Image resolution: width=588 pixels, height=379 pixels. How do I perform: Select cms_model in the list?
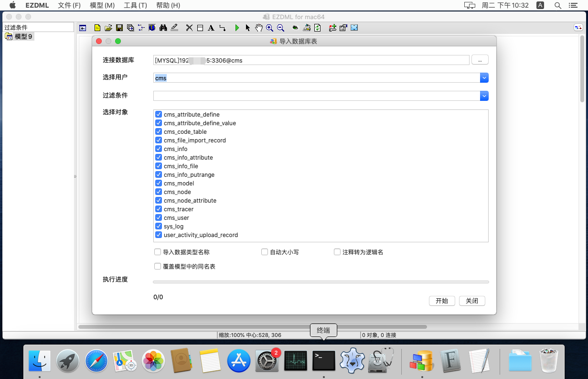(179, 184)
